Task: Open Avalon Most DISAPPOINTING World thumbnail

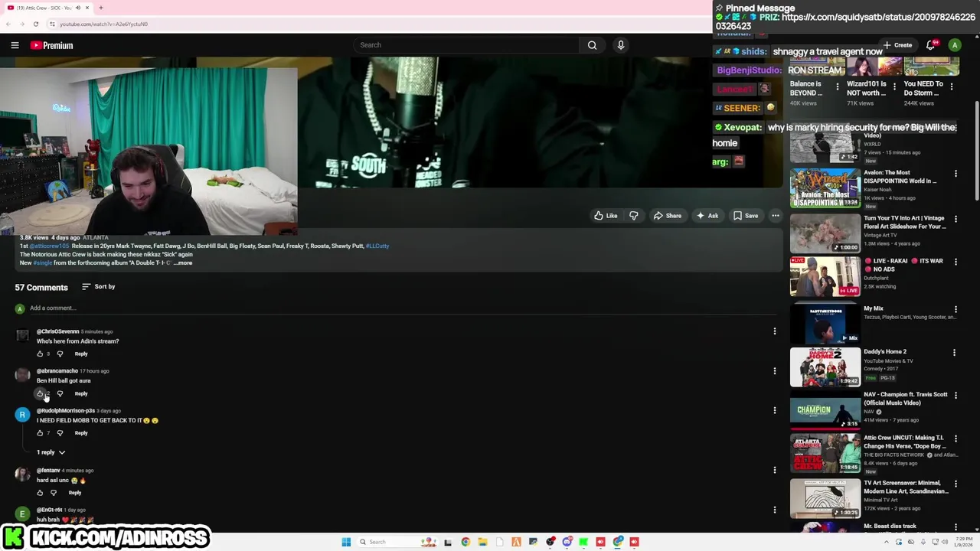Action: tap(825, 188)
